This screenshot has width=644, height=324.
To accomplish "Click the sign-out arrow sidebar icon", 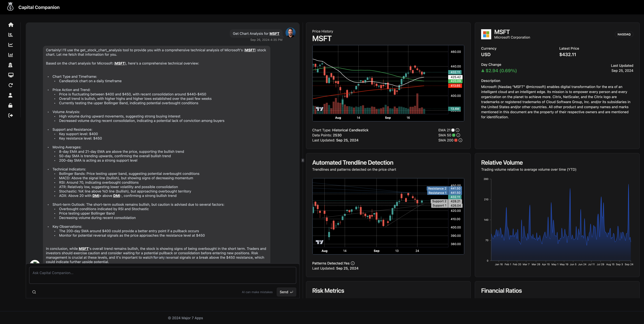I will [10, 115].
